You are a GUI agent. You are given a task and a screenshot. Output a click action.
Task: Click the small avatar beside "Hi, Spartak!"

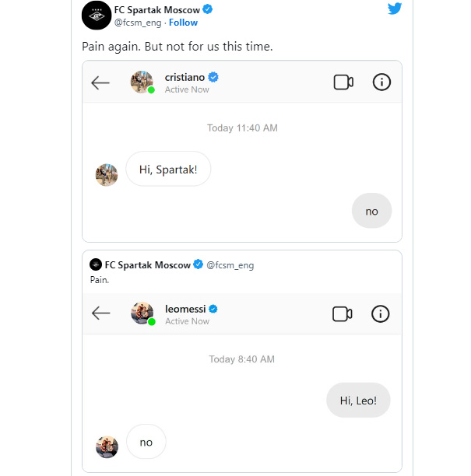107,175
